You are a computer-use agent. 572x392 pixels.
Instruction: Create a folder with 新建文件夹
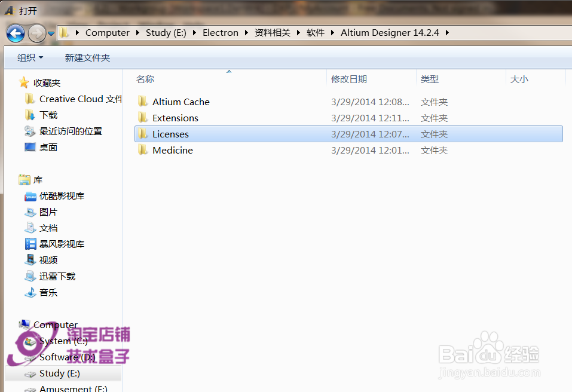click(87, 57)
